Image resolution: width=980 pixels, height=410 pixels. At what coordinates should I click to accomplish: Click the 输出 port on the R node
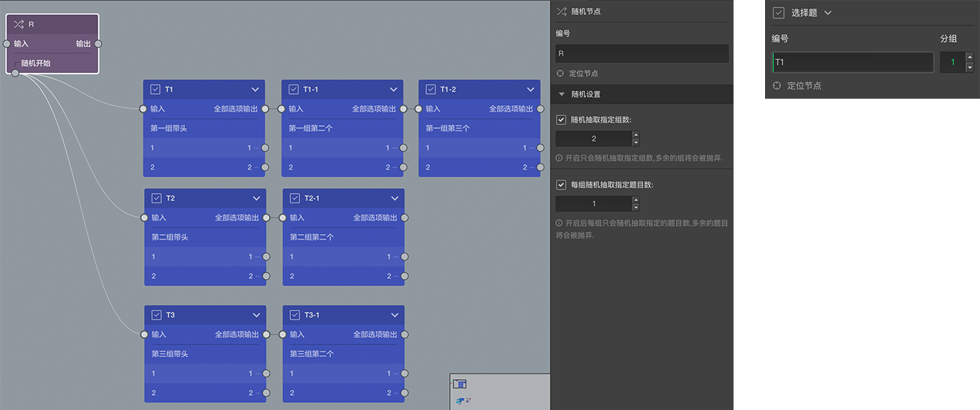coord(98,44)
